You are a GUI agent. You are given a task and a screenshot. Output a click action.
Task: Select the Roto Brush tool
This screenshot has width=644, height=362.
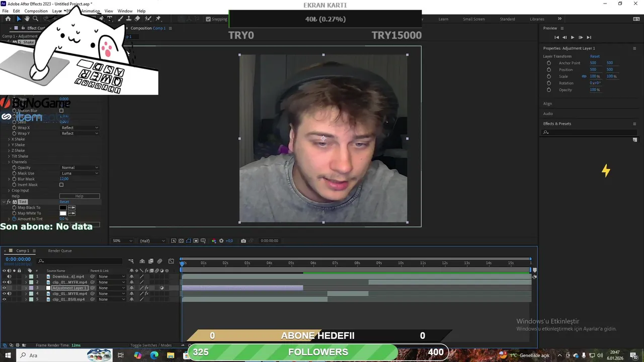point(148,19)
